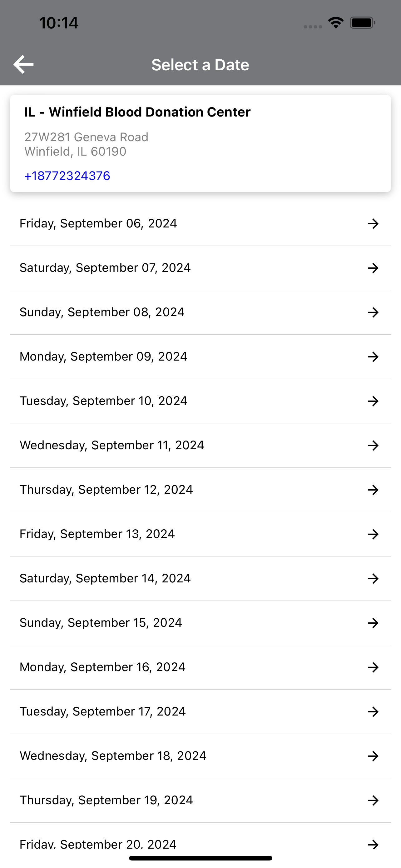Call the phone number +18772324376
The image size is (401, 868).
point(67,176)
